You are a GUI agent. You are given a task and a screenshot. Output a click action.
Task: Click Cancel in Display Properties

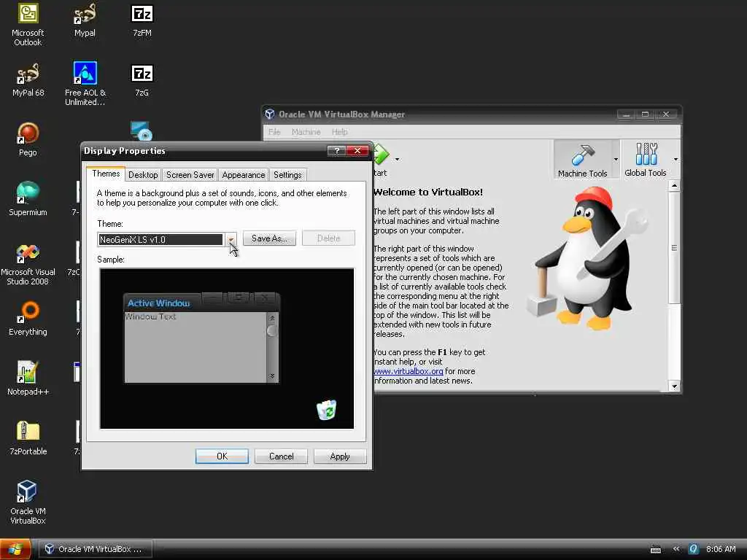click(281, 456)
